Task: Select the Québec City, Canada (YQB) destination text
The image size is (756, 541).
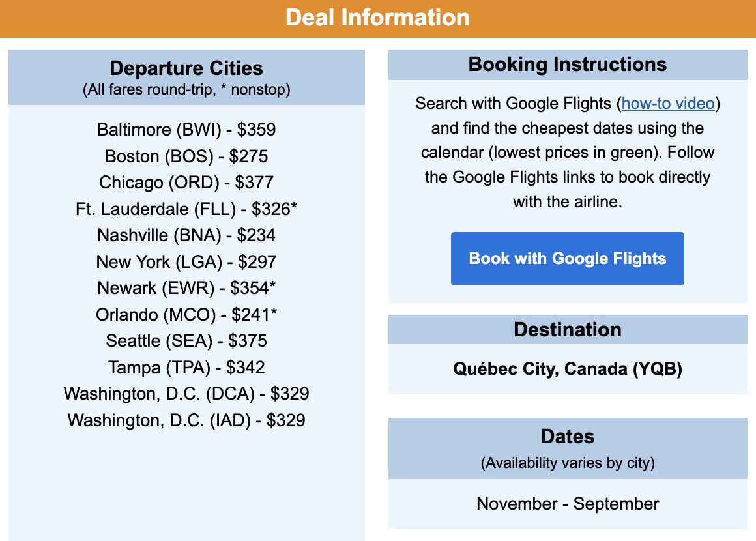Action: coord(568,369)
